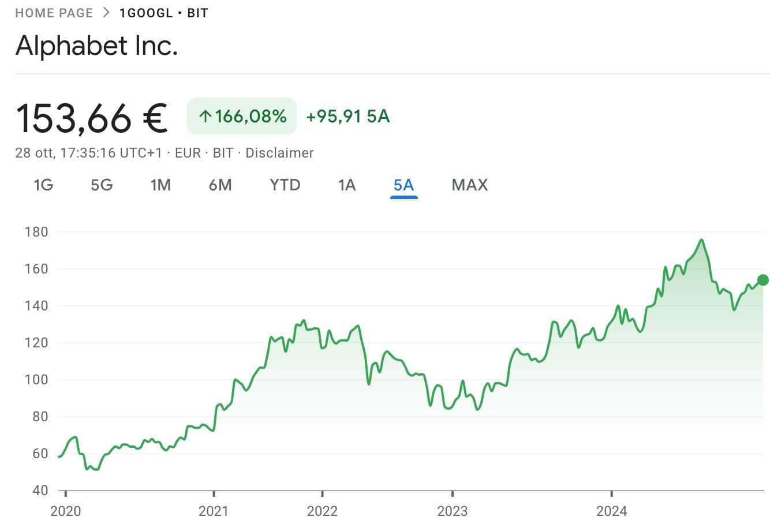Open the Disclaimer link
Viewport: 770px width, 532px height.
pos(279,152)
